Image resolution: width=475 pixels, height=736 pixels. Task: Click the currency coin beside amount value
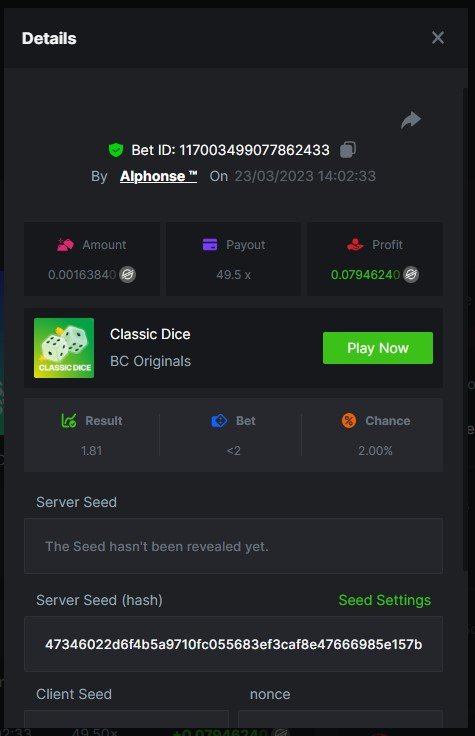coord(127,275)
